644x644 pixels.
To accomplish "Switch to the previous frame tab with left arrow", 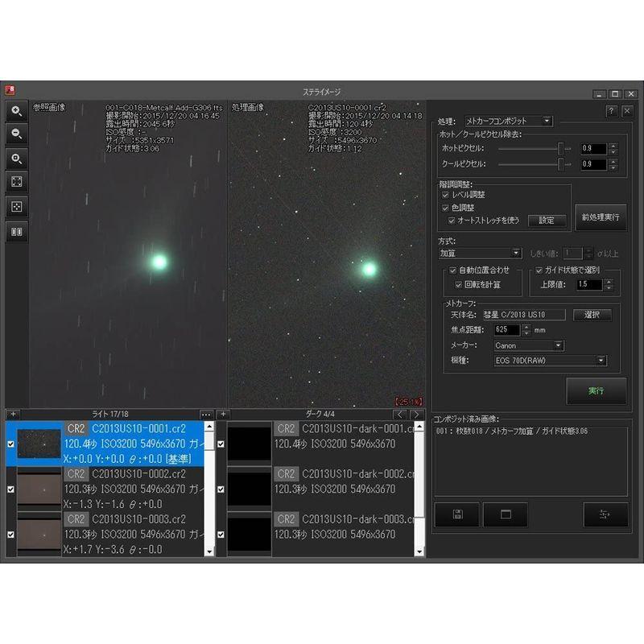I will point(401,414).
